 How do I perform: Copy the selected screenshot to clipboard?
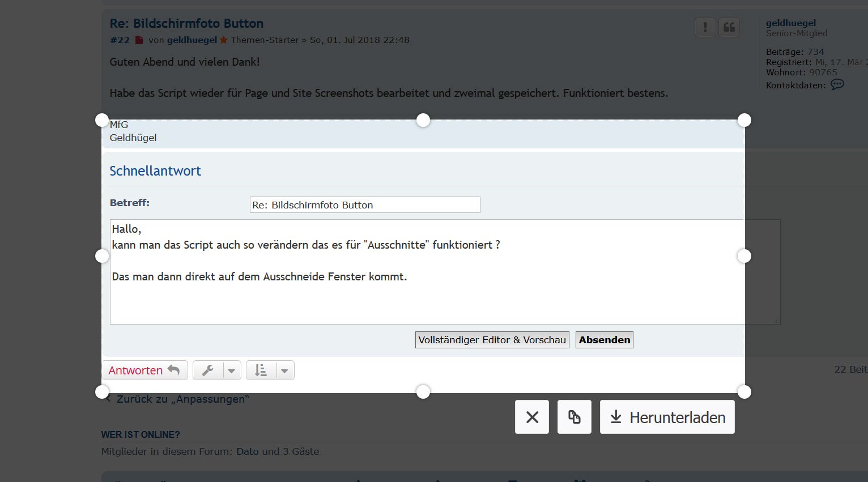pyautogui.click(x=574, y=417)
